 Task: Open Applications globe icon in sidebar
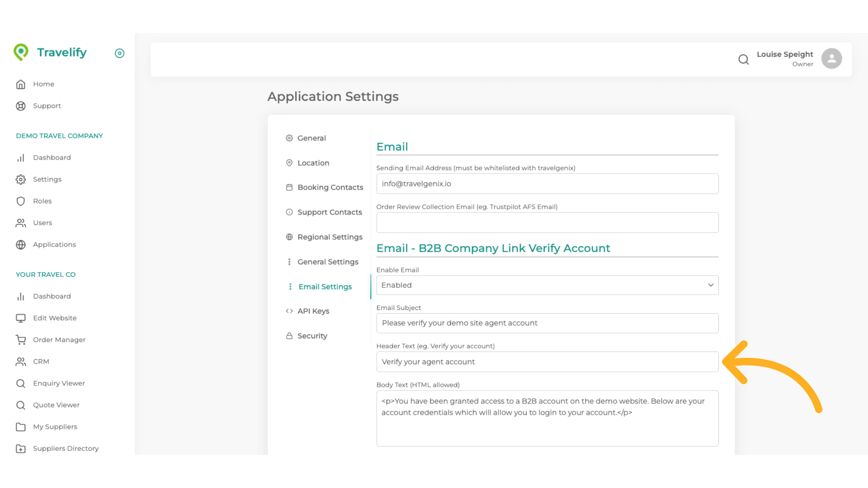21,244
